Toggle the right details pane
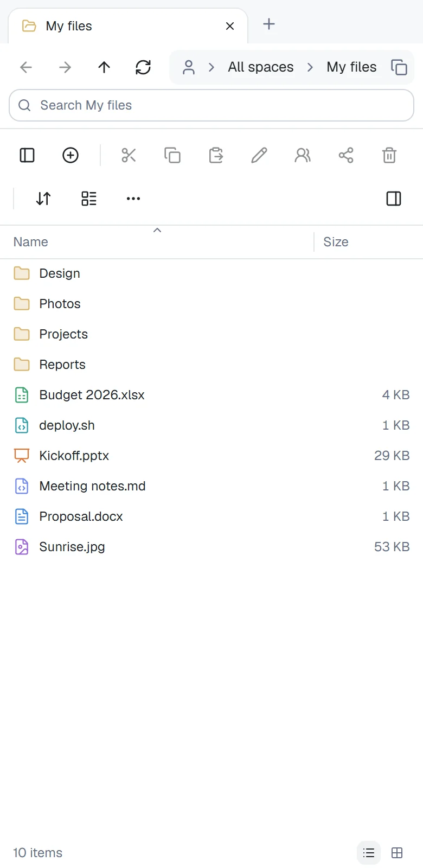 pyautogui.click(x=394, y=199)
